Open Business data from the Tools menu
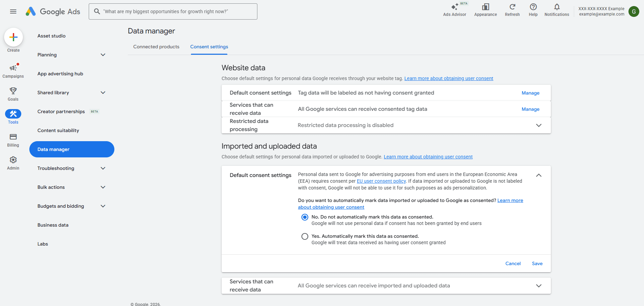 pyautogui.click(x=53, y=225)
